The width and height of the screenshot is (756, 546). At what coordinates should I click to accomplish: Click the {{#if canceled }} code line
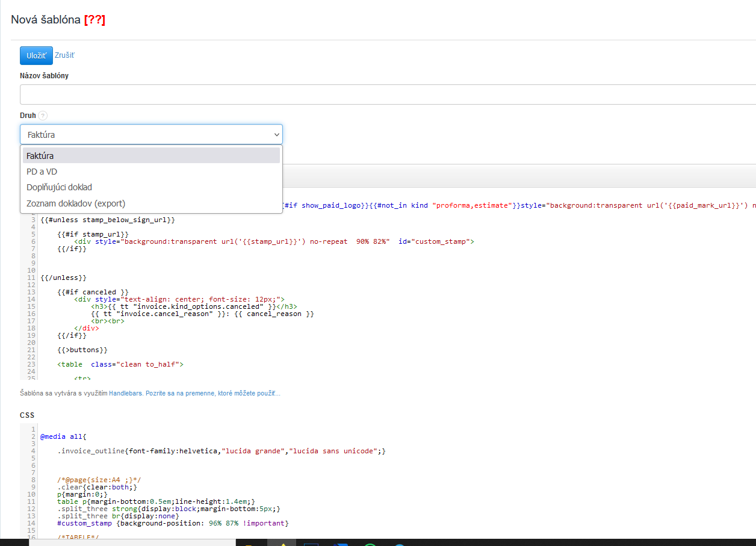93,292
